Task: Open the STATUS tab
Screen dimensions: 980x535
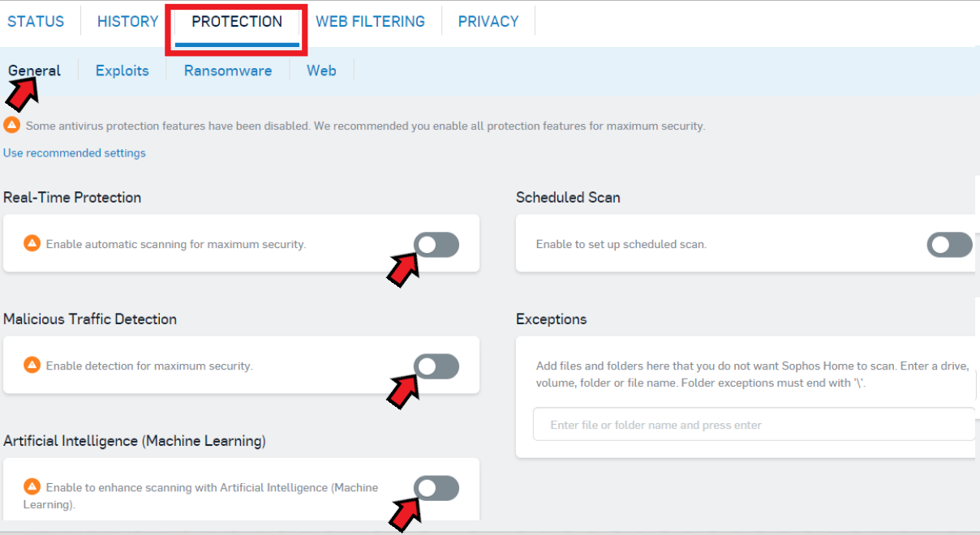Action: (36, 22)
